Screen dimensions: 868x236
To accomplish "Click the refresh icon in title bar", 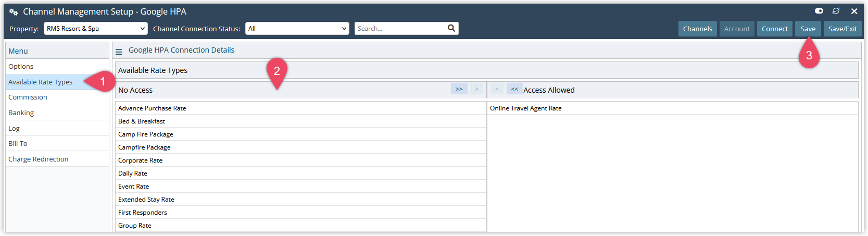I will pyautogui.click(x=836, y=11).
